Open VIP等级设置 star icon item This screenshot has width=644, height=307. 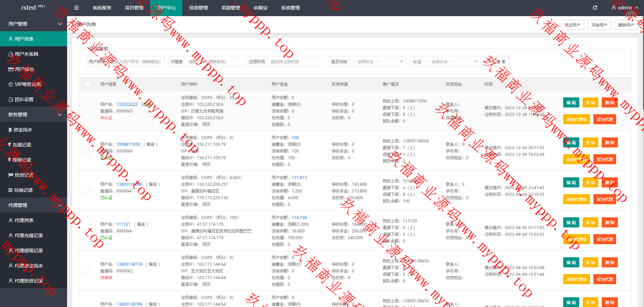[x=11, y=84]
